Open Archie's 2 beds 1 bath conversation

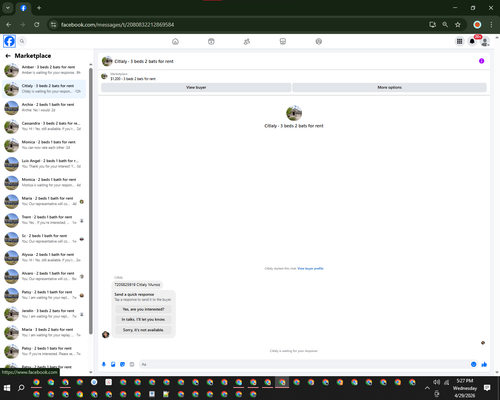pos(44,107)
